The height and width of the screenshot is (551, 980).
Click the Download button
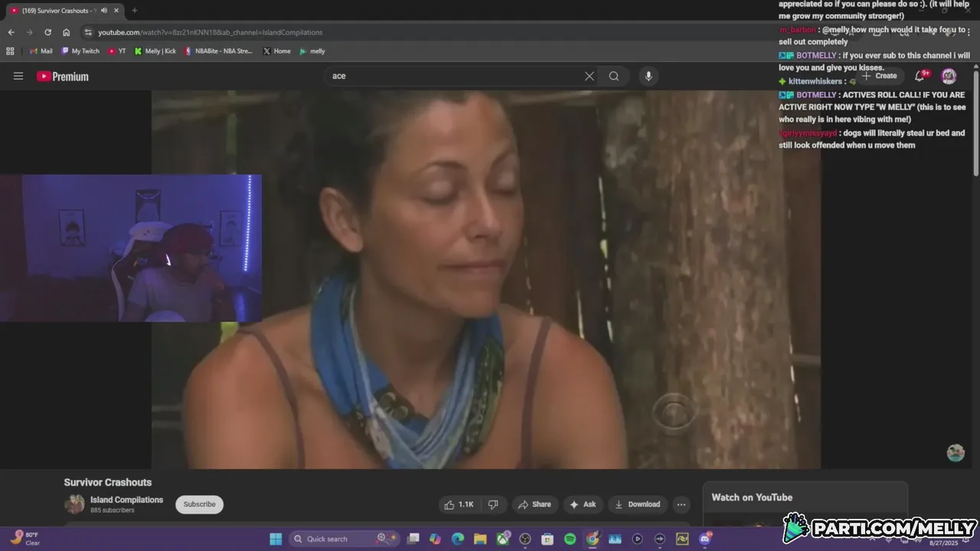point(638,504)
